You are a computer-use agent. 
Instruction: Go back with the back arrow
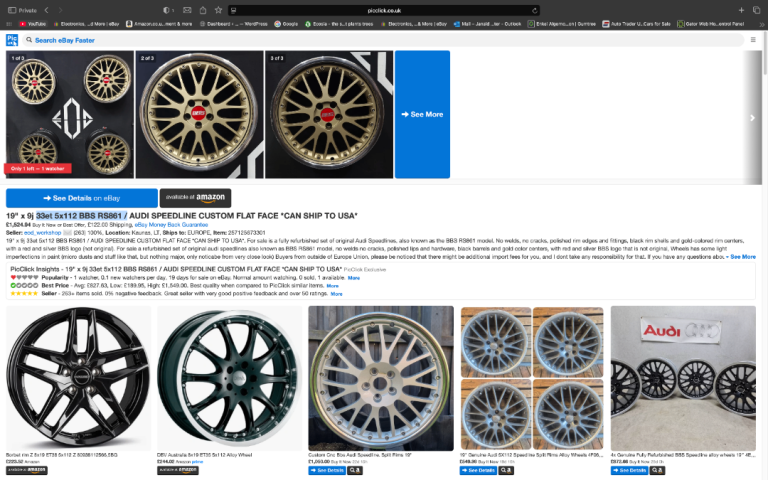click(47, 10)
